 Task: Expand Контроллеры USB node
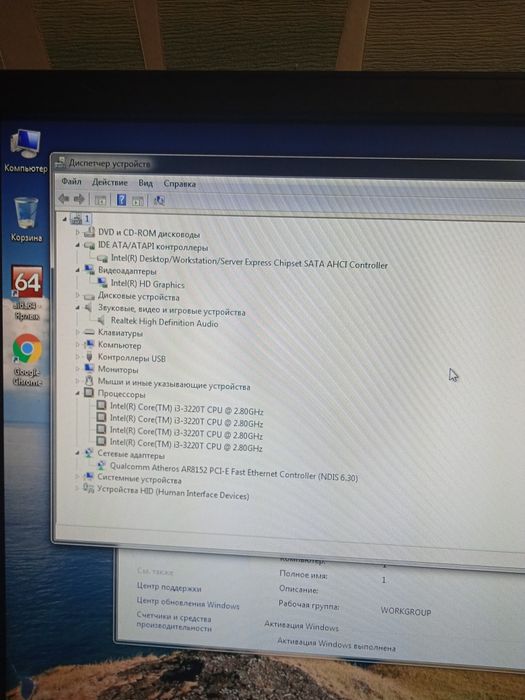[x=78, y=357]
